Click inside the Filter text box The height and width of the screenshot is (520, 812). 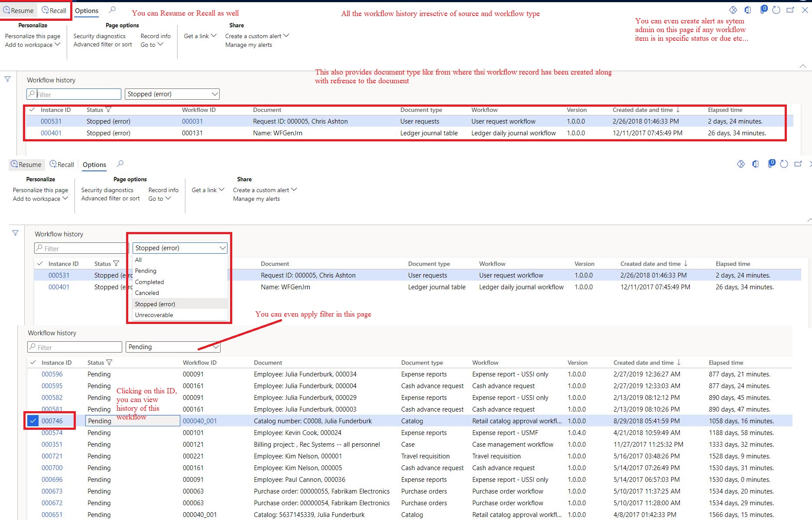click(74, 94)
